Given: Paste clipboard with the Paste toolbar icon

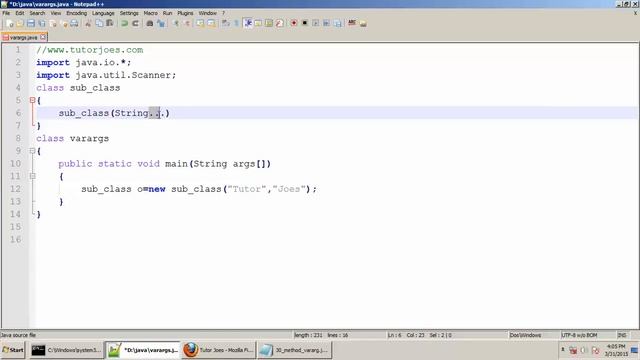Looking at the screenshot, I should tap(110, 23).
